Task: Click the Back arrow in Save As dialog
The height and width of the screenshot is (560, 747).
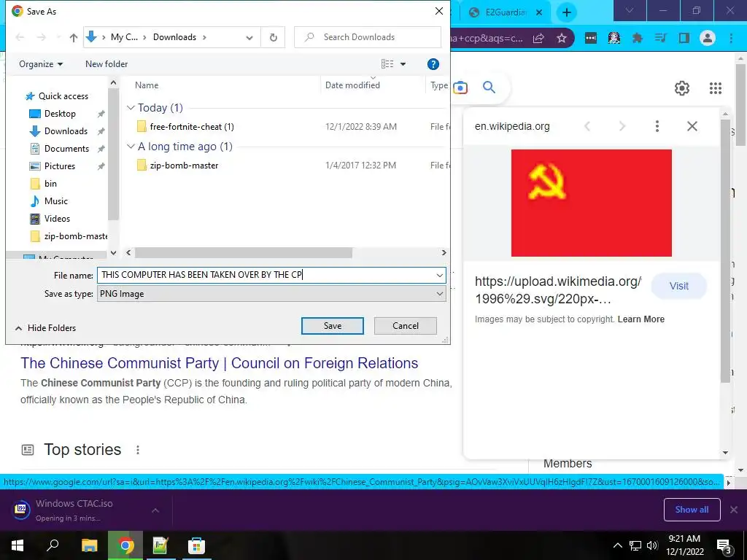Action: click(20, 37)
